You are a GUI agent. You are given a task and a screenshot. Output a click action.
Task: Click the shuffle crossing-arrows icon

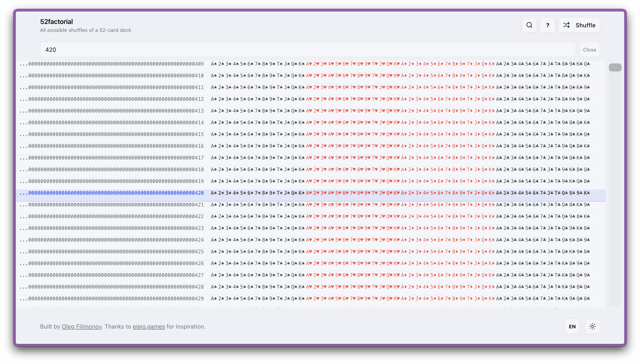point(567,25)
